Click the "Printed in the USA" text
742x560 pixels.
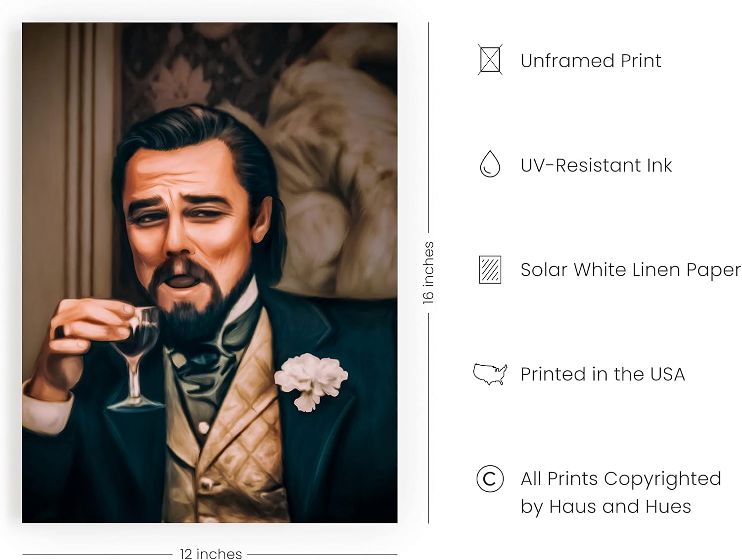(x=602, y=374)
